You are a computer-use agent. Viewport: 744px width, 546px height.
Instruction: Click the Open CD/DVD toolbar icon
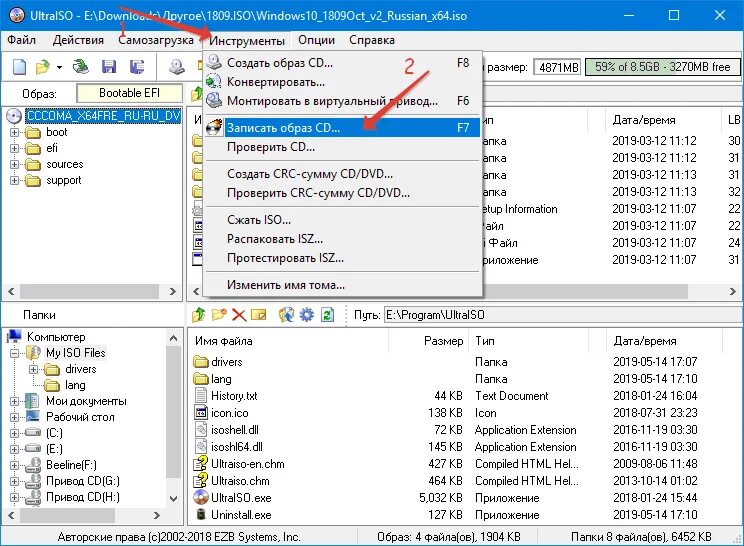click(81, 66)
